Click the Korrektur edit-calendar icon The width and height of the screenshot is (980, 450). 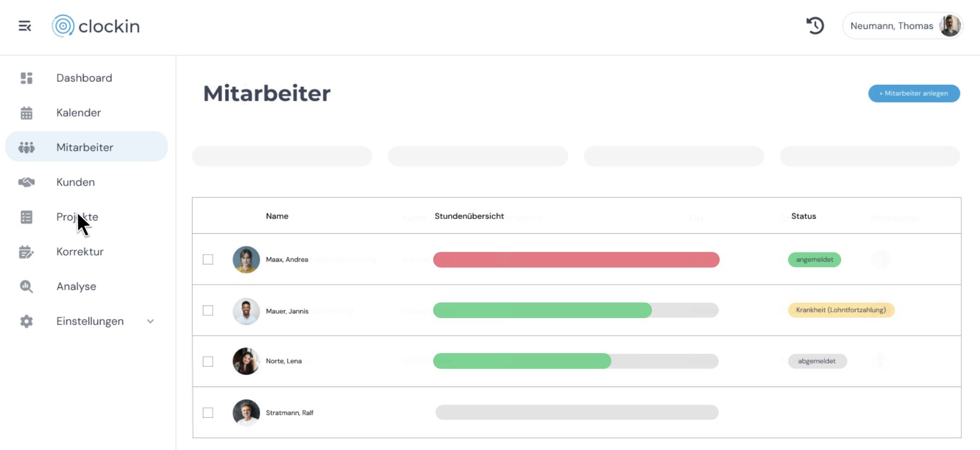pyautogui.click(x=26, y=252)
